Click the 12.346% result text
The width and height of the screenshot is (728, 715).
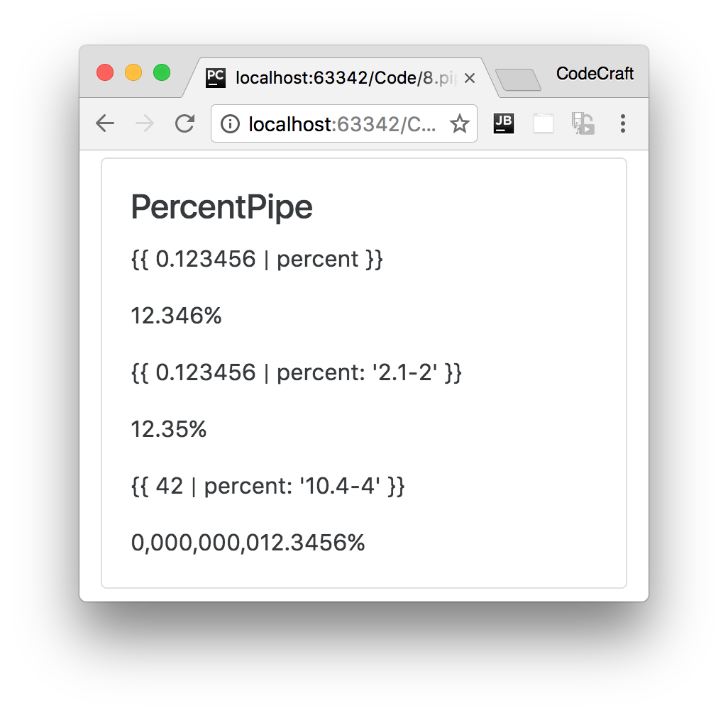point(177,316)
